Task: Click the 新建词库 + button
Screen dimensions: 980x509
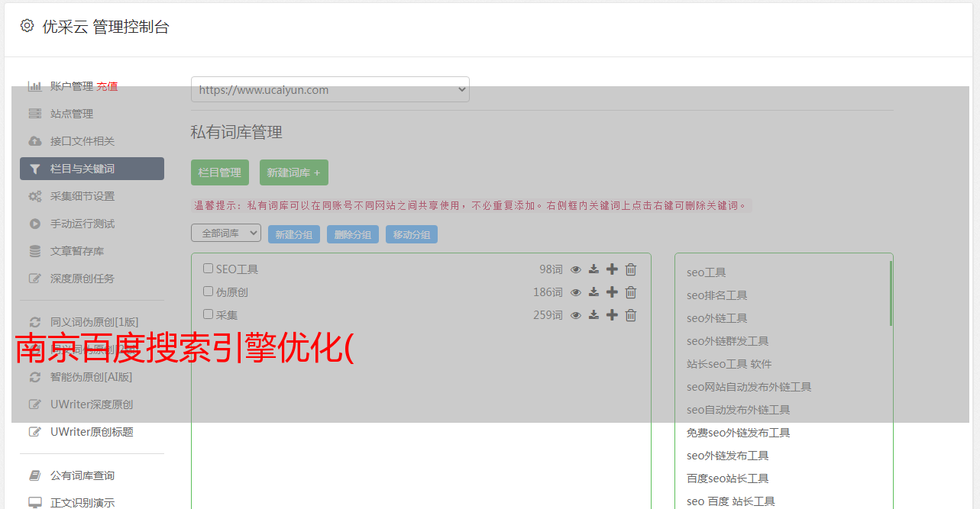Action: click(294, 172)
